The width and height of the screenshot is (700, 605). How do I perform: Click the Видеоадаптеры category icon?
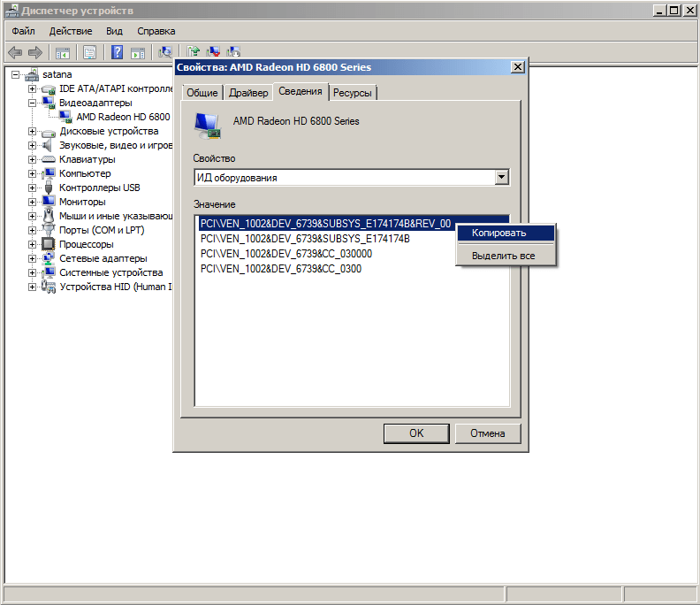(x=49, y=103)
